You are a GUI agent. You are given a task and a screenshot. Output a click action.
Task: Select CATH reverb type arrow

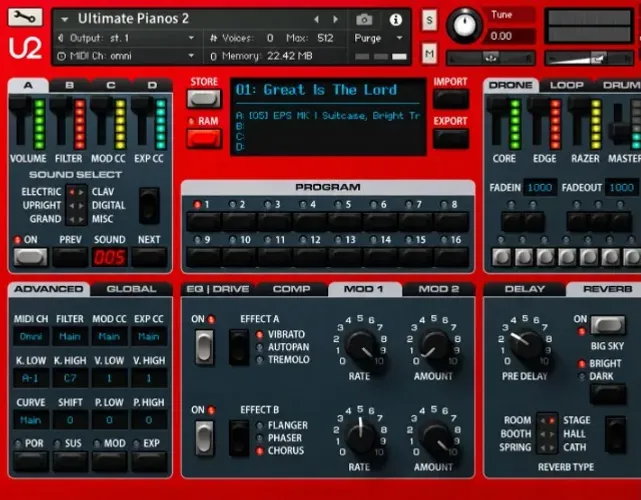[552, 448]
